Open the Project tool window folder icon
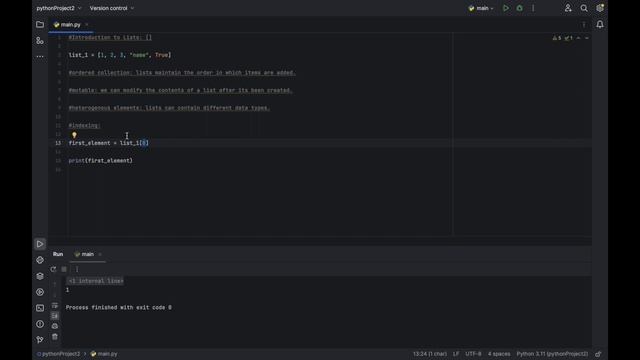The width and height of the screenshot is (640, 360). pyautogui.click(x=40, y=24)
